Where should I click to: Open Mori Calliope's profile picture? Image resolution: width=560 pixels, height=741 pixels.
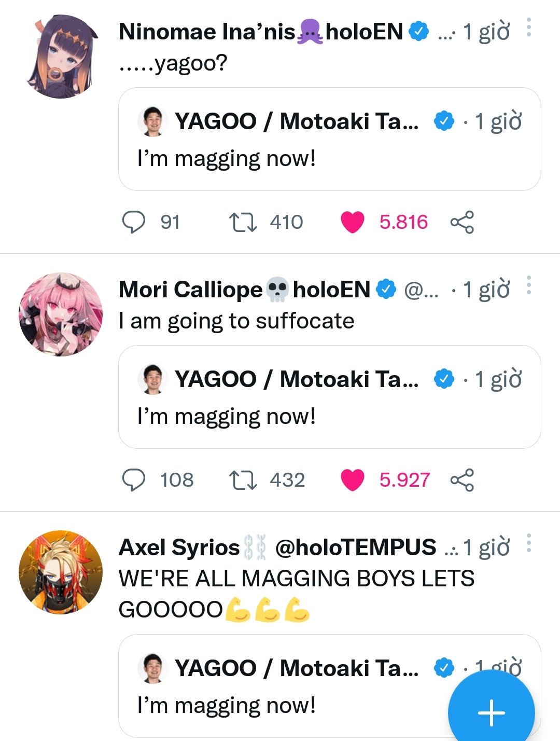coord(61,314)
